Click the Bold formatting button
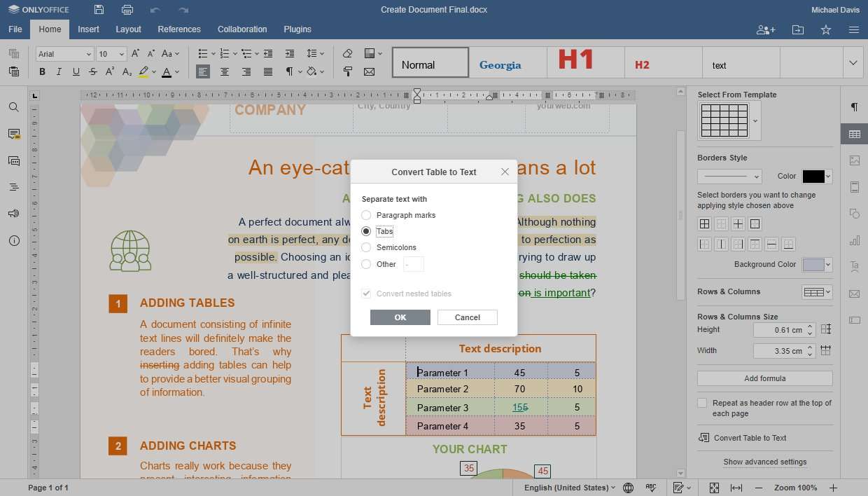Screen dimensions: 868x496 tap(42, 71)
